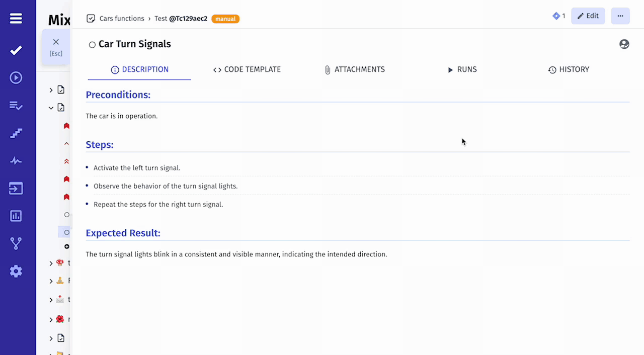
Task: Click the suite checkbox icon before Cars functions
Action: click(91, 19)
